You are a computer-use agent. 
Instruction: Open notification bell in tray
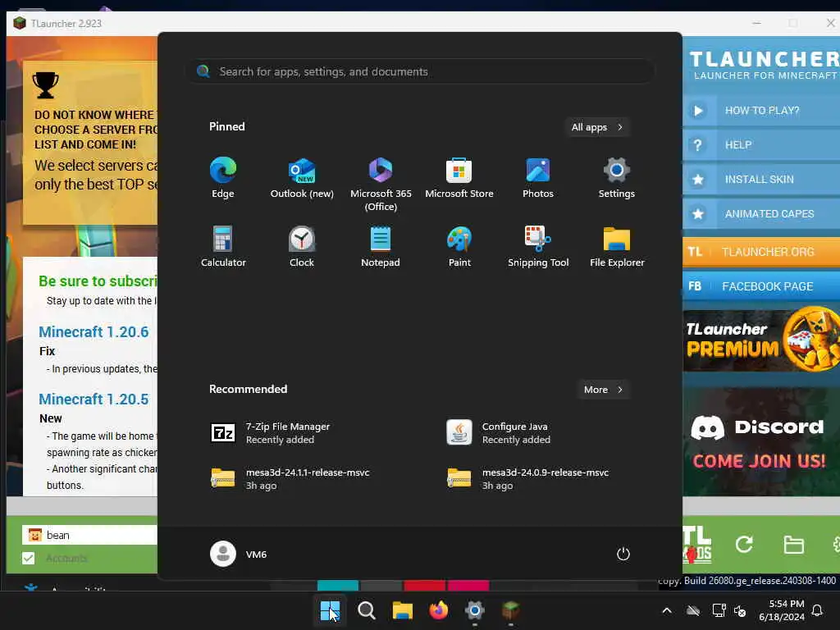818,610
